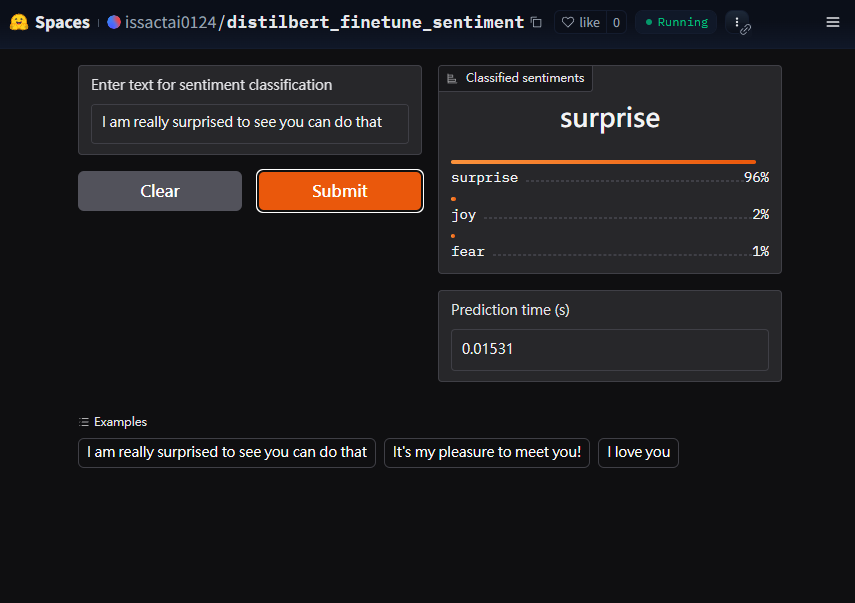Click the Spaces link in header

(62, 22)
